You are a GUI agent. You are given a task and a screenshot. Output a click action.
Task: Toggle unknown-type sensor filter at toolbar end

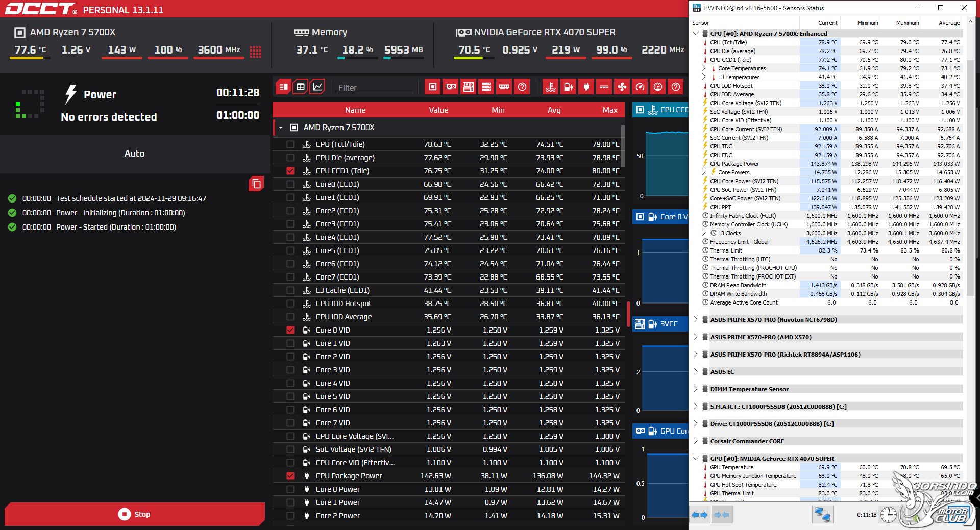coord(676,87)
